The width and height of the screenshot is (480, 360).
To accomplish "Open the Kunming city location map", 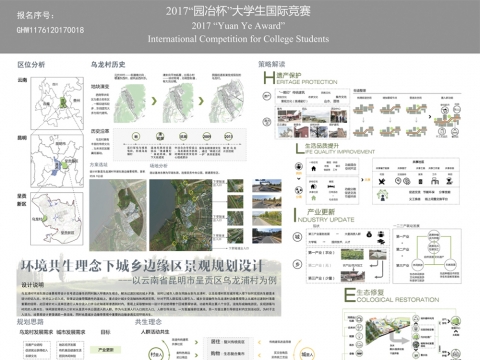I will [x=57, y=161].
